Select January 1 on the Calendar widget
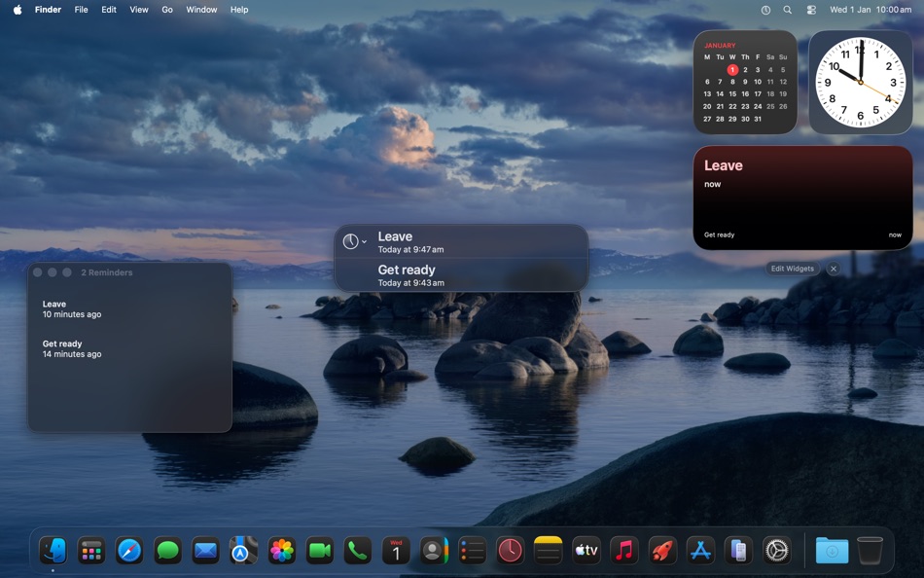Viewport: 924px width, 578px height. pyautogui.click(x=732, y=69)
